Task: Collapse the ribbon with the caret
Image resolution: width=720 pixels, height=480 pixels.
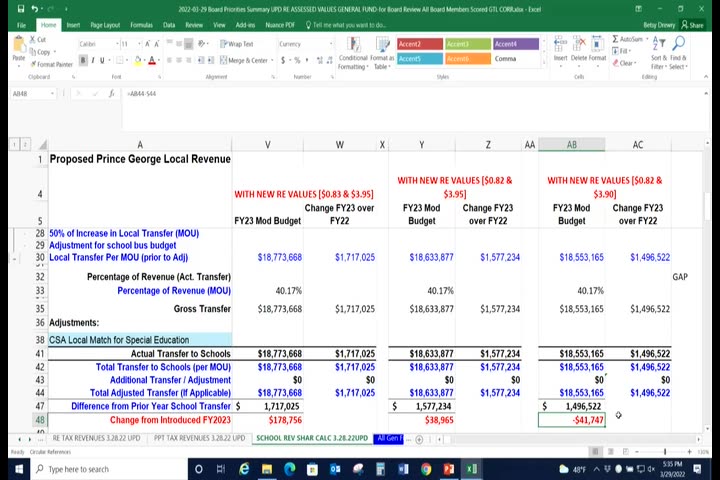Action: [706, 77]
